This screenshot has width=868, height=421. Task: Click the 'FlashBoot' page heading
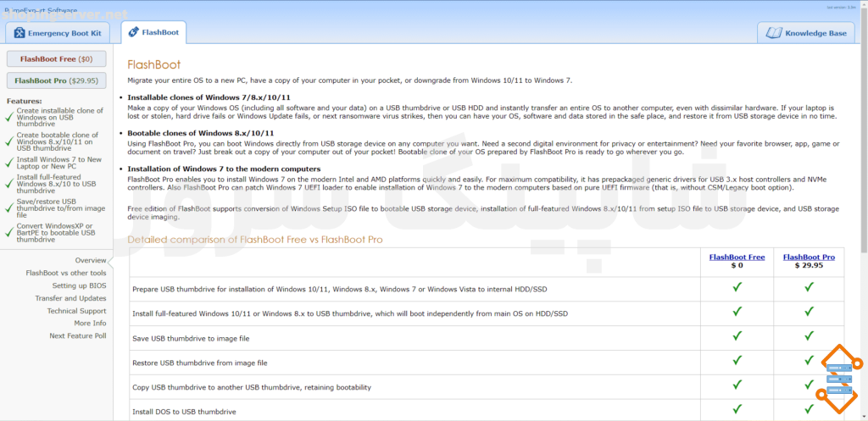(x=154, y=64)
